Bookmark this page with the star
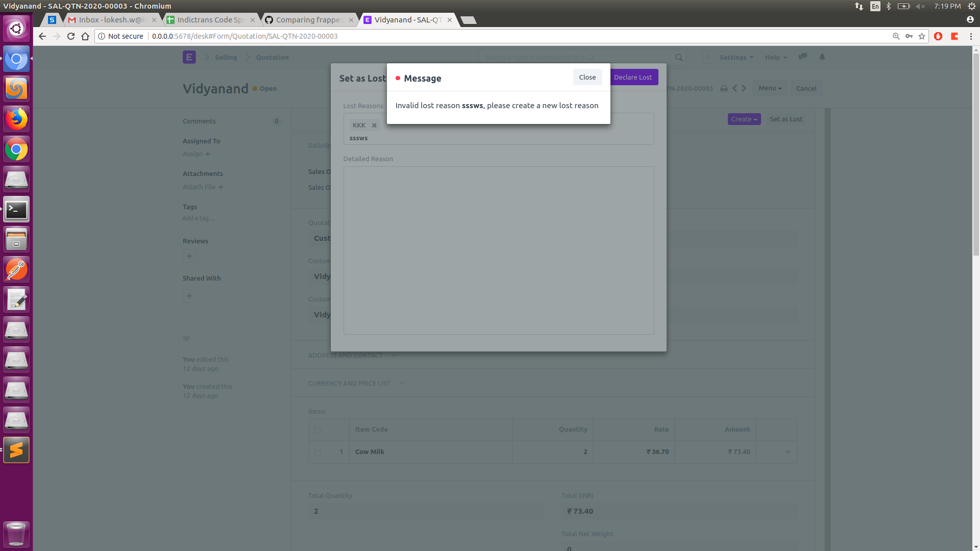This screenshot has width=980, height=551. [x=922, y=36]
